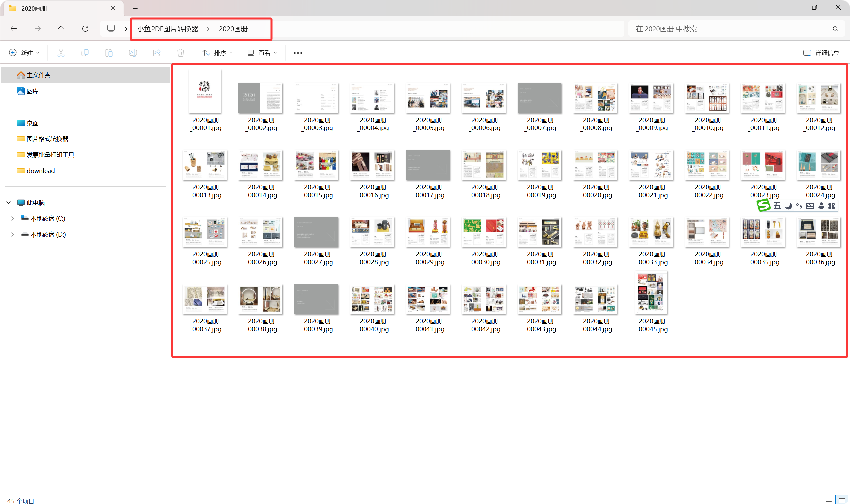The width and height of the screenshot is (850, 504).
Task: Go up one directory level
Action: coord(61,29)
